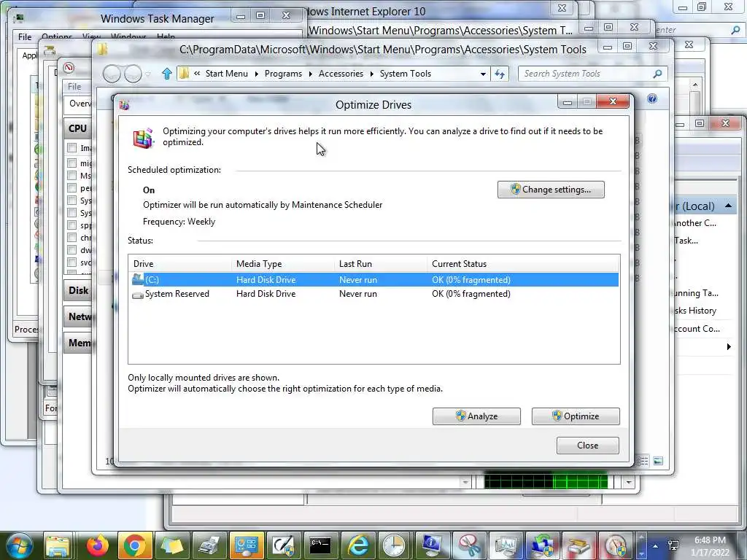
Task: Tick the 'mig' process checkbox in Resource Monitor
Action: [x=72, y=163]
